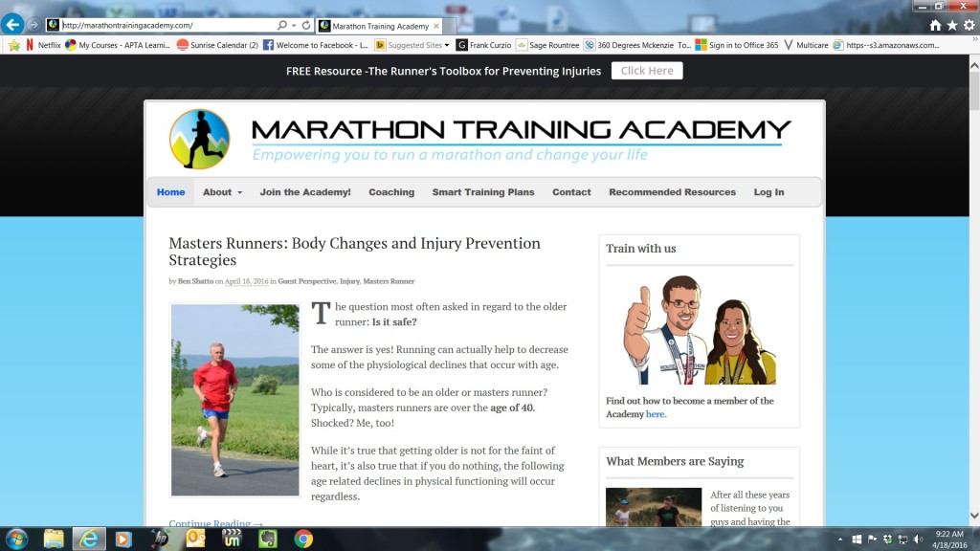Click the Injury category link
This screenshot has height=551, width=980.
(349, 281)
